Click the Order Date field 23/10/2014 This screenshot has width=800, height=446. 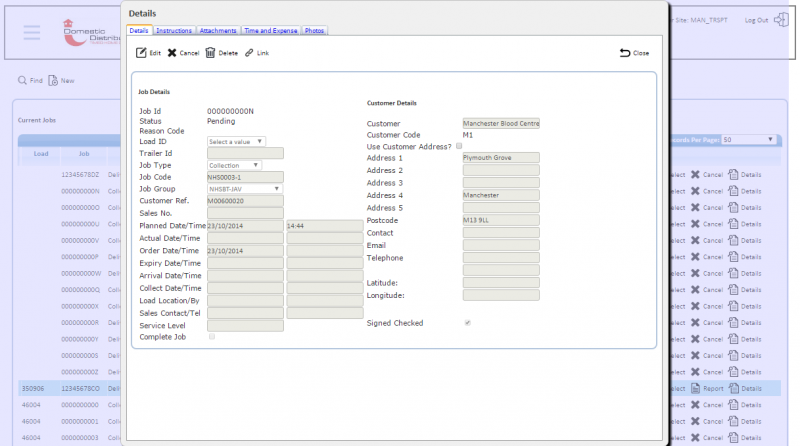[245, 251]
